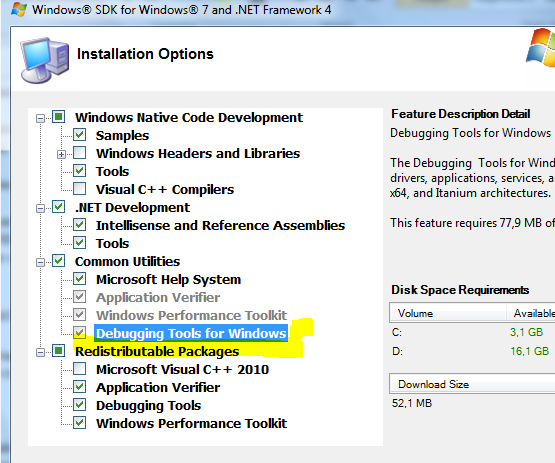Select the Redistributable Packages label
This screenshot has width=555, height=463.
[157, 352]
